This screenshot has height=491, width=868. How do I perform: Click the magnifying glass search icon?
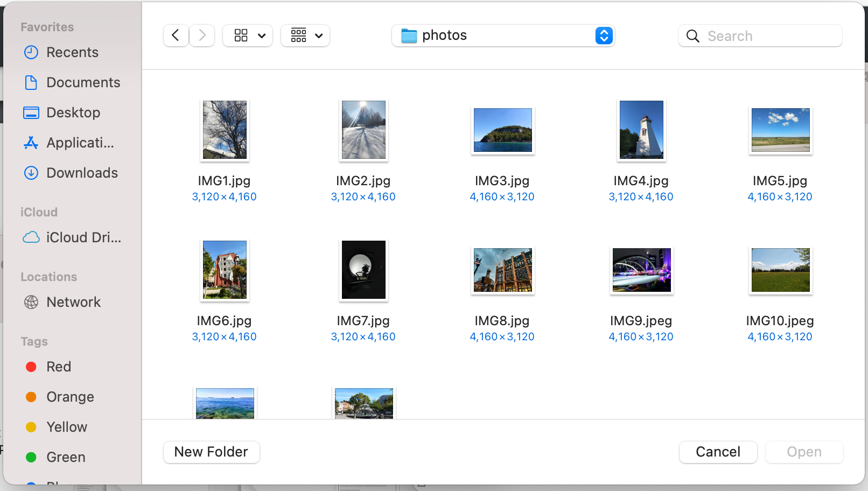coord(693,36)
